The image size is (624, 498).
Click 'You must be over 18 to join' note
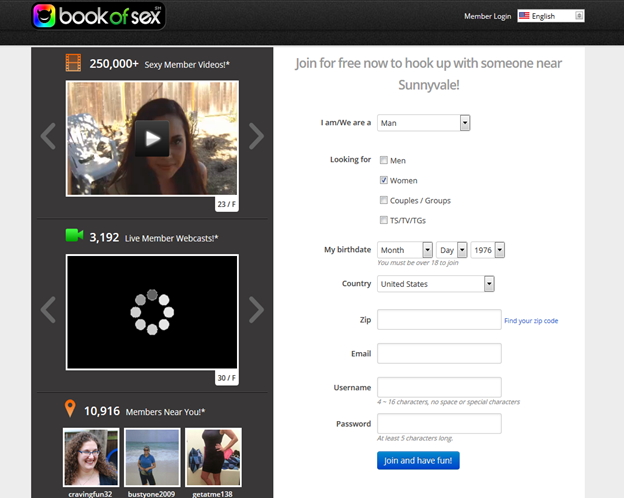click(417, 263)
